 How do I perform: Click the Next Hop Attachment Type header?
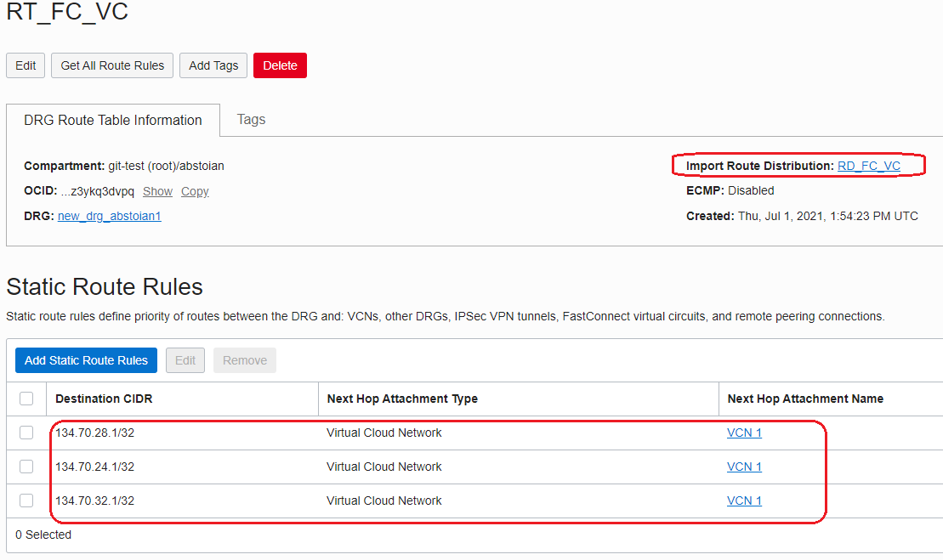coord(401,399)
